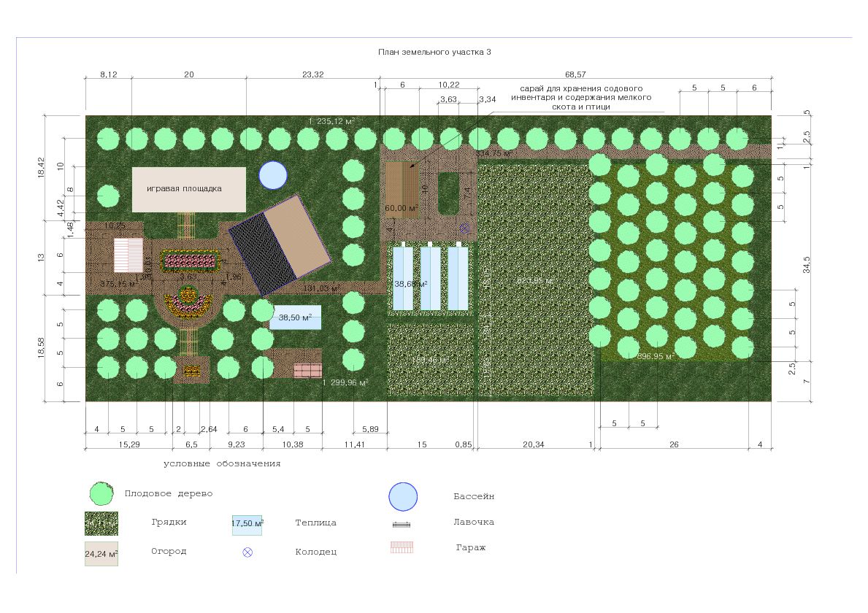Click the Гараж striped symbol in the legend
Image resolution: width=868 pixels, height=613 pixels.
[x=402, y=548]
